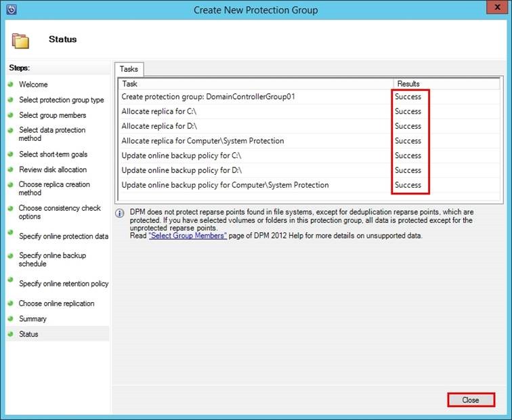Click the folder icon beside Status heading
This screenshot has width=512, height=420.
[x=20, y=41]
